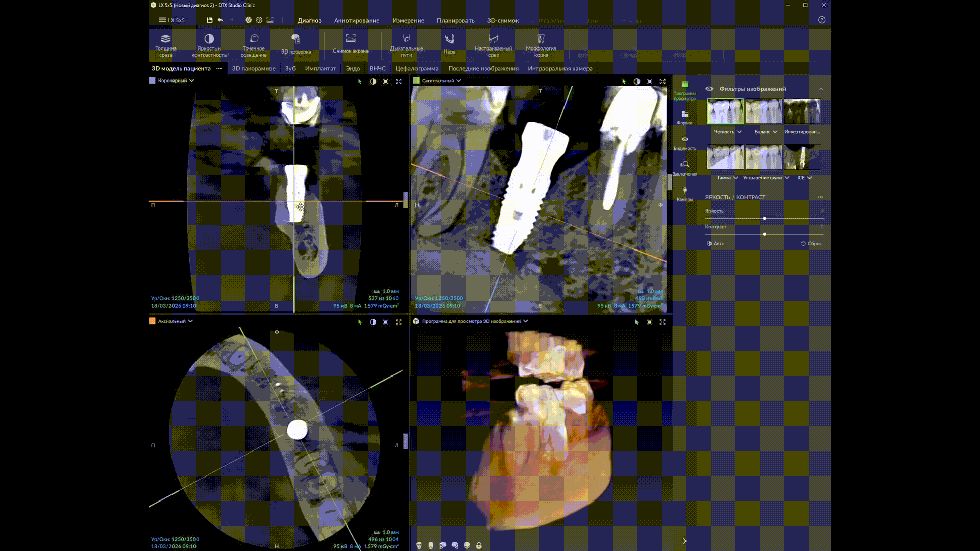
Task: Select the Точечное освещение tool
Action: pos(254,45)
